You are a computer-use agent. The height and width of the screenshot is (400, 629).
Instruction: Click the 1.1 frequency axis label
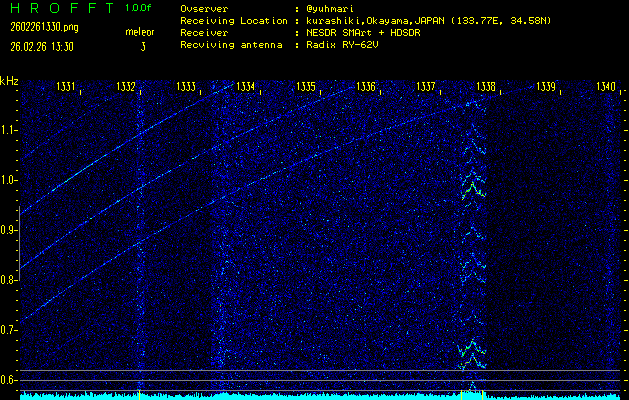point(9,130)
